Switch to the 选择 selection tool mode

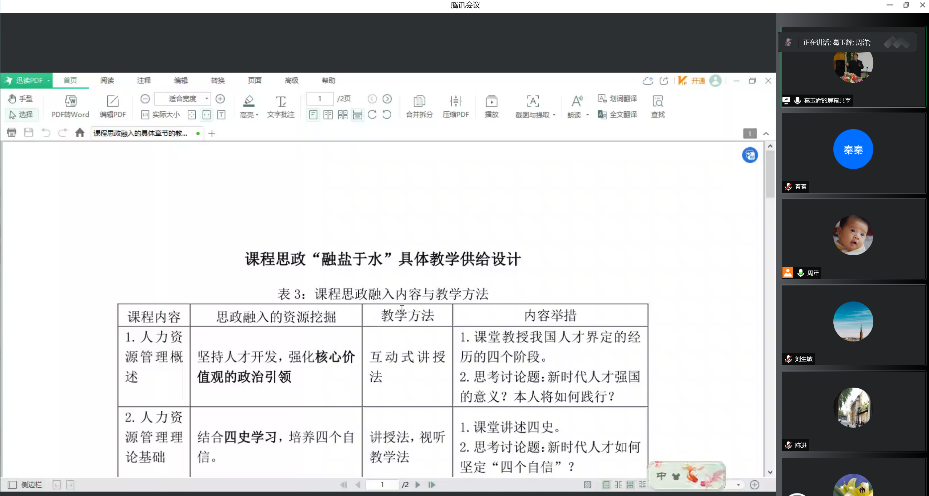[20, 114]
